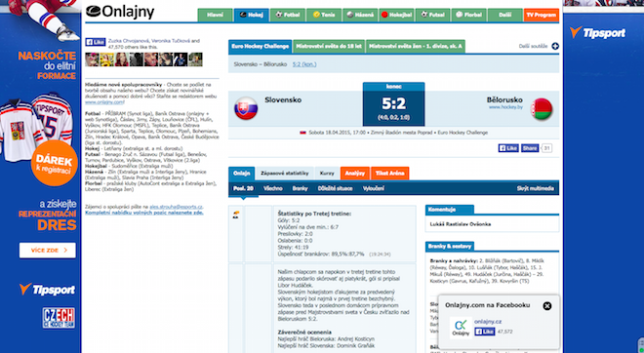Open the TV Program tab
This screenshot has width=644, height=353.
542,15
